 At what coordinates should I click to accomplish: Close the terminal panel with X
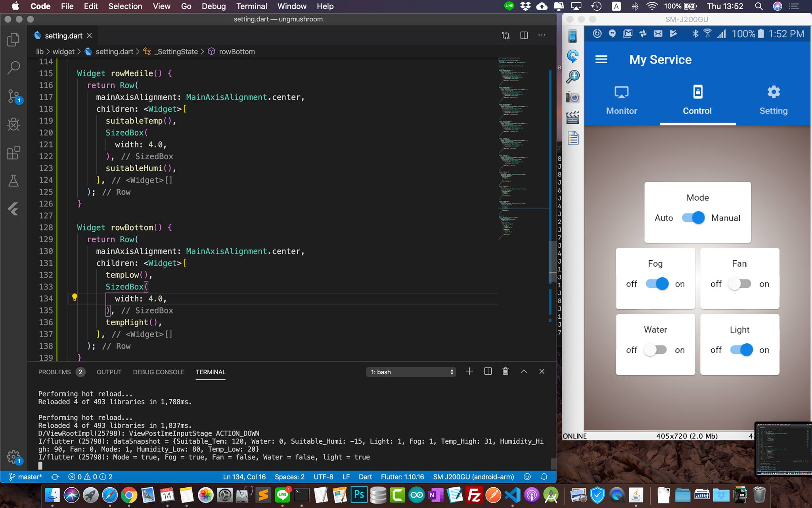tap(542, 371)
